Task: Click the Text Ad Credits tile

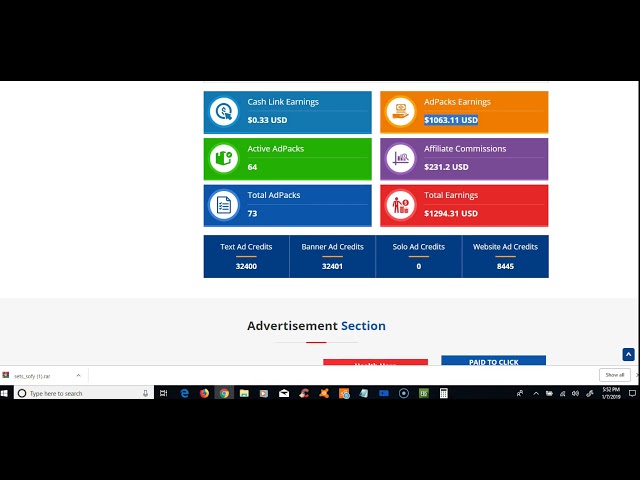Action: click(x=246, y=256)
